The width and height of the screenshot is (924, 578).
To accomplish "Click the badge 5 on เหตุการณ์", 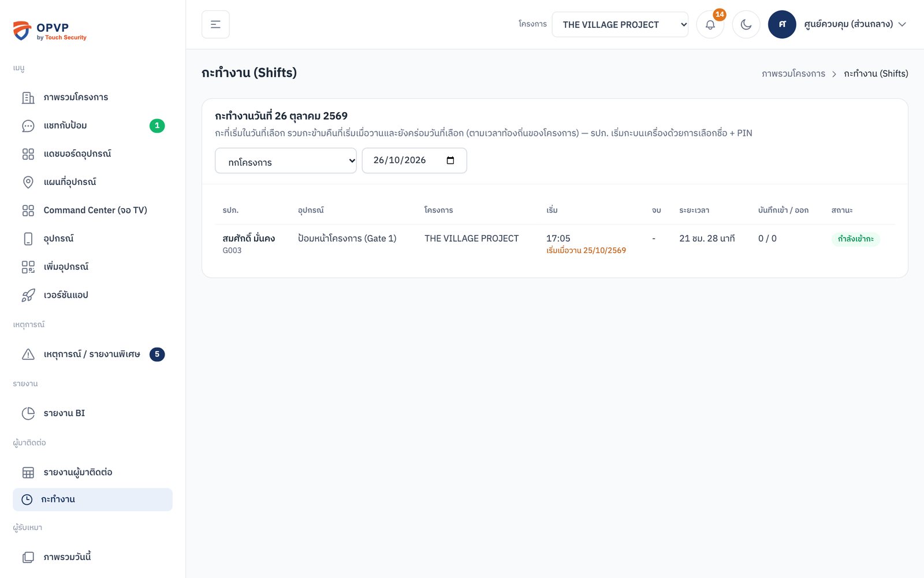I will pyautogui.click(x=157, y=354).
